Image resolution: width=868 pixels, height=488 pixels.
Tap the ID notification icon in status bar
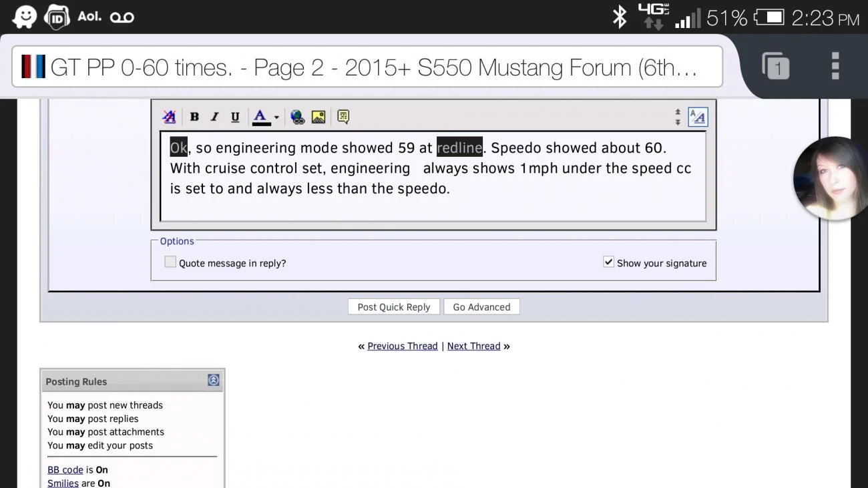[x=57, y=17]
